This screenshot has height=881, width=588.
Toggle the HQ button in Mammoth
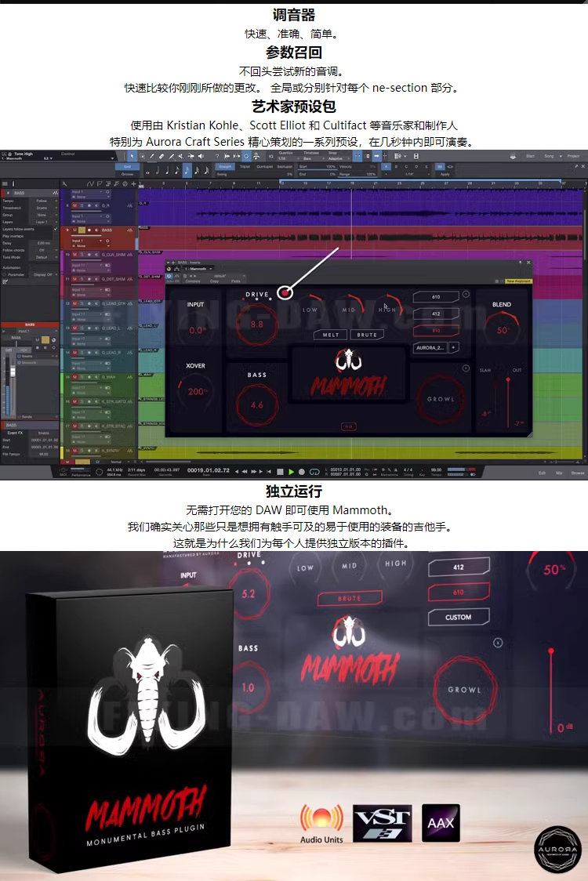(x=349, y=426)
